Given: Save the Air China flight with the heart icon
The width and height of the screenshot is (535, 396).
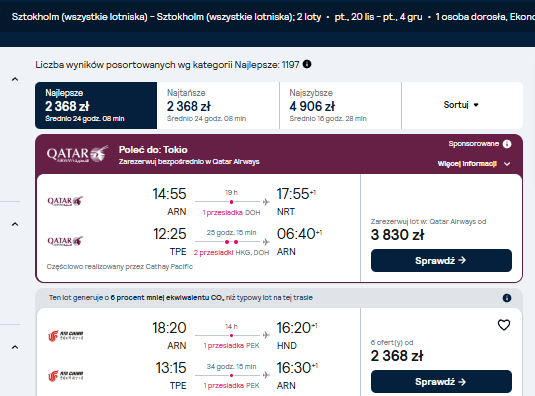Looking at the screenshot, I should point(504,325).
